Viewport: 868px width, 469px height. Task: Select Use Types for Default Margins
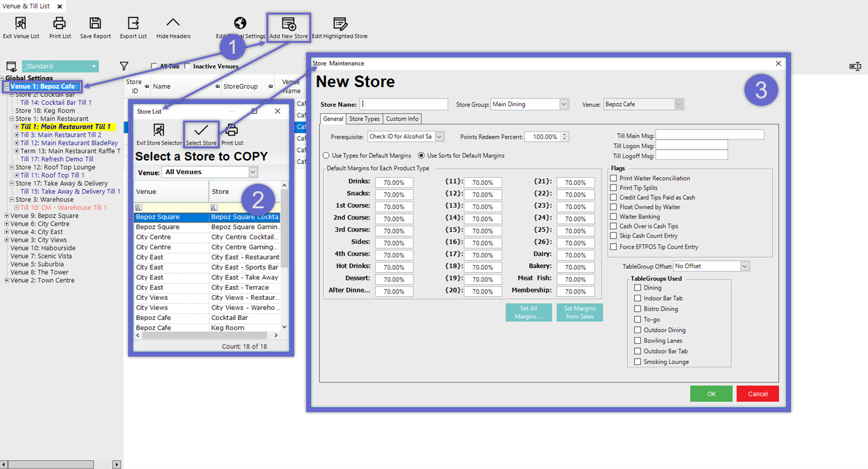point(326,156)
